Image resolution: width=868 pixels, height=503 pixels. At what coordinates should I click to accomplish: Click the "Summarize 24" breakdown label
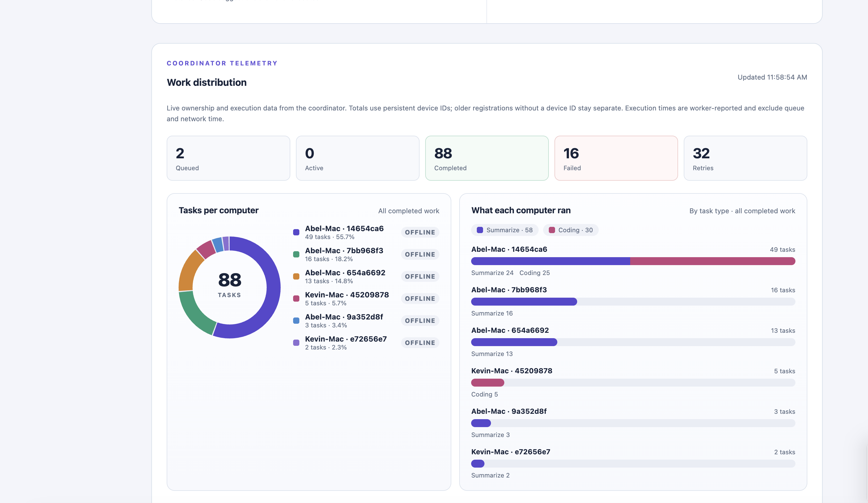[492, 273]
